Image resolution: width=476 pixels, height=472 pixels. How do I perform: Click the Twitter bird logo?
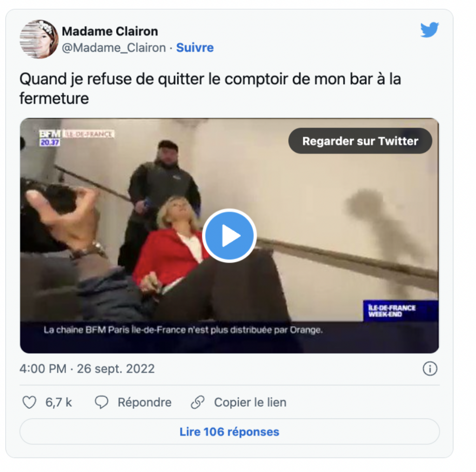(429, 30)
